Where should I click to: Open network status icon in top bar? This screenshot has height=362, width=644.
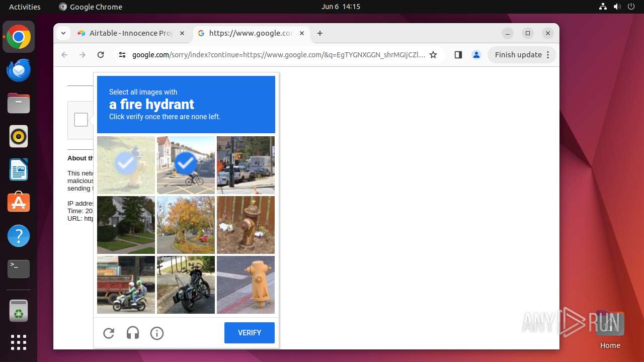[x=603, y=7]
